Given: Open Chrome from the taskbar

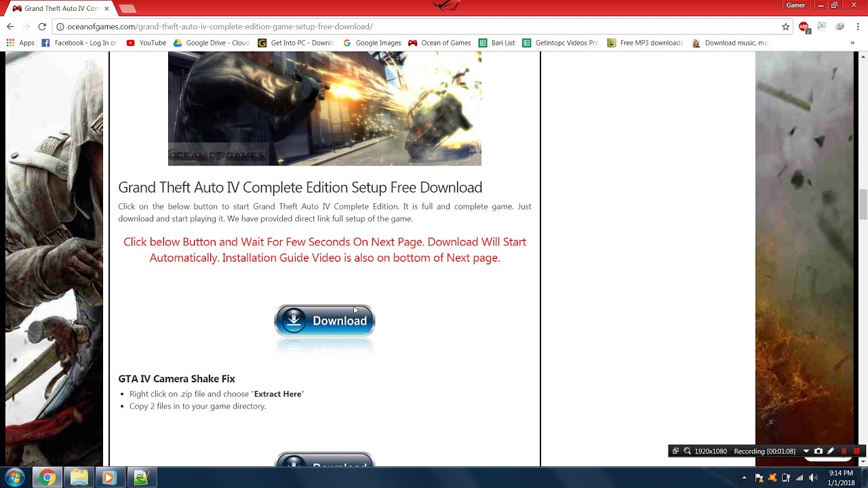Looking at the screenshot, I should coord(47,477).
